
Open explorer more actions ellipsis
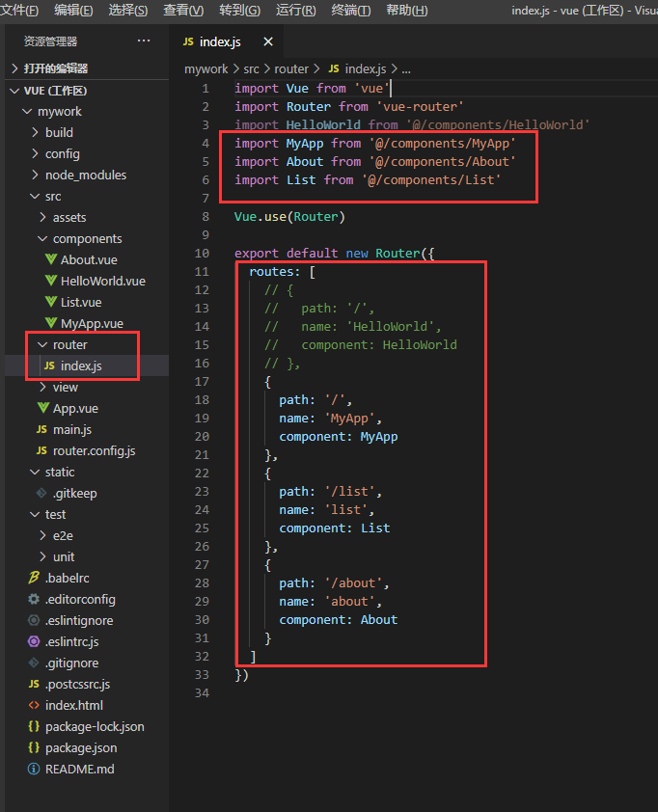[x=144, y=41]
